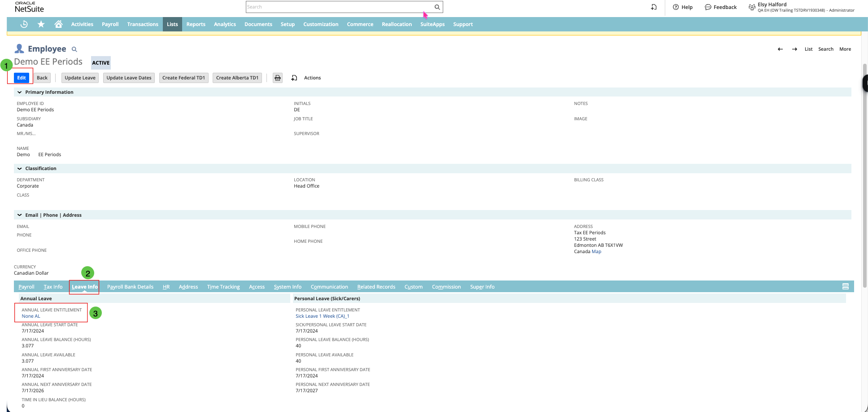Open the Feedback chat icon
Viewport: 868px width, 412px height.
click(708, 7)
